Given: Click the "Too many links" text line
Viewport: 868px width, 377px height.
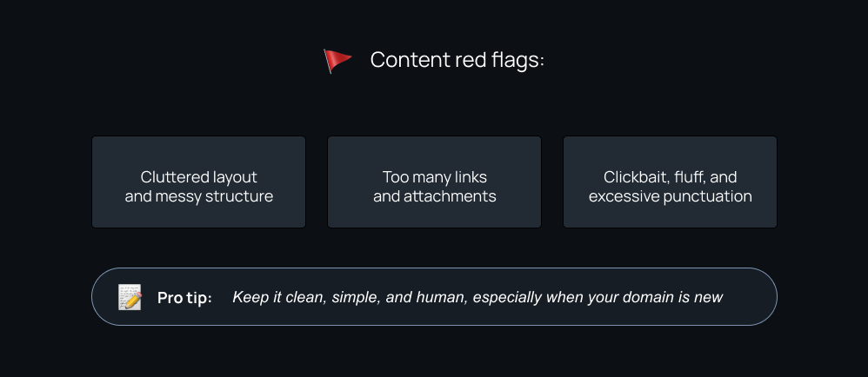Looking at the screenshot, I should tap(434, 177).
